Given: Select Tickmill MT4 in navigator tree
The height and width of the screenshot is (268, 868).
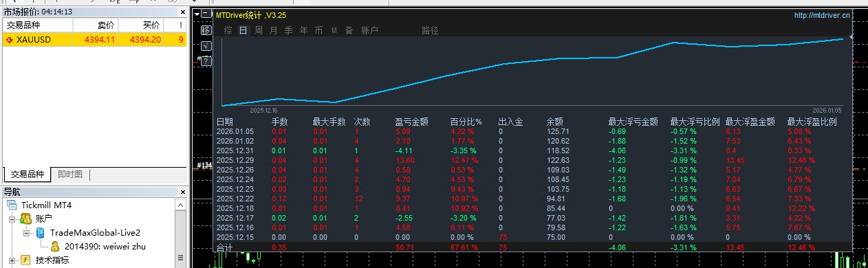Looking at the screenshot, I should point(46,205).
